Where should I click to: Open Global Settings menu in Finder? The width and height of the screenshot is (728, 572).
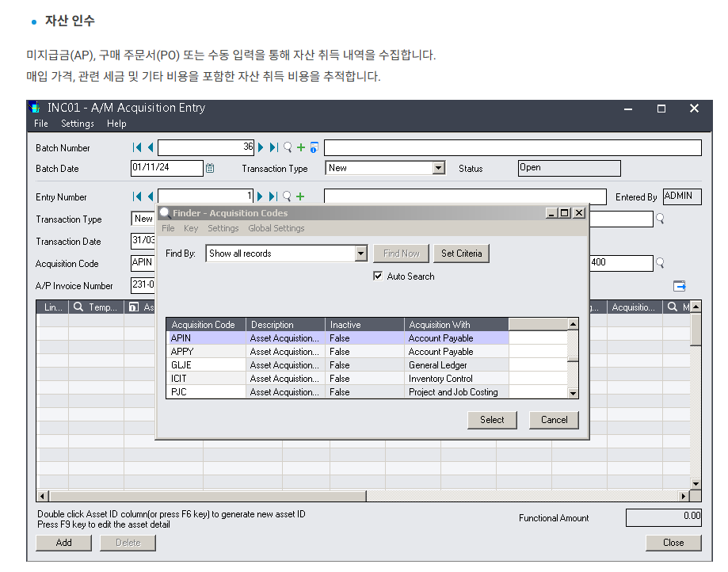276,228
